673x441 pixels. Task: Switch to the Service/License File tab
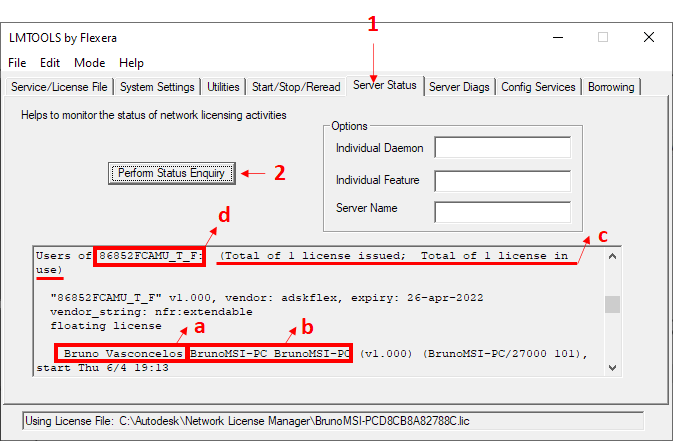pyautogui.click(x=59, y=87)
